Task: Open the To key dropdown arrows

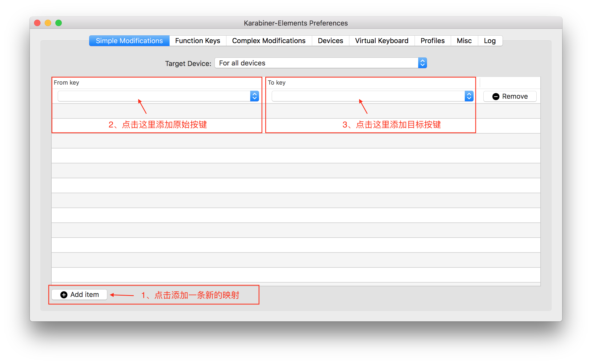Action: (x=469, y=96)
